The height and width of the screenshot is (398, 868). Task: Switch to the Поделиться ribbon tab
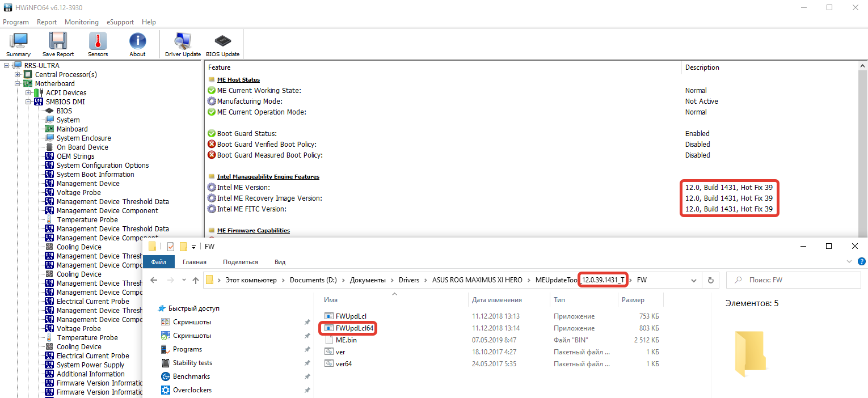pyautogui.click(x=241, y=262)
